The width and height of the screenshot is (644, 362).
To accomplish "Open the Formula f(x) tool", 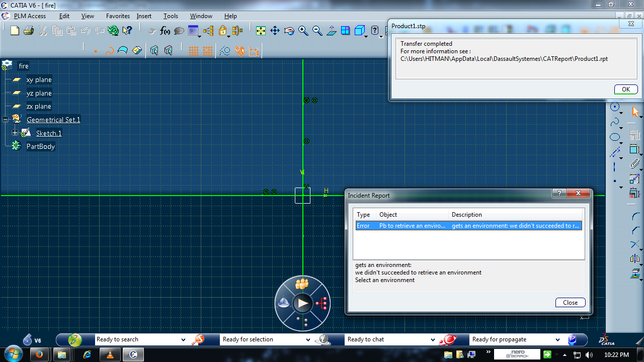I will click(x=165, y=31).
